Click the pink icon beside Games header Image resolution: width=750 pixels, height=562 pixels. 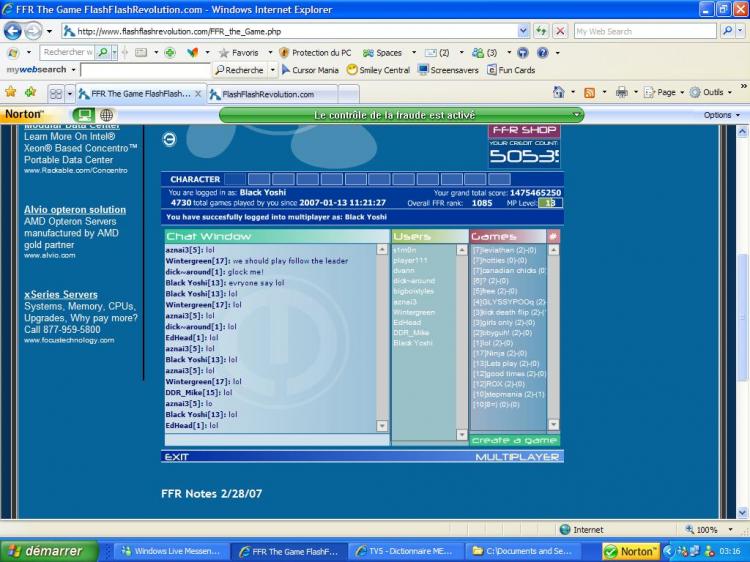coord(553,236)
